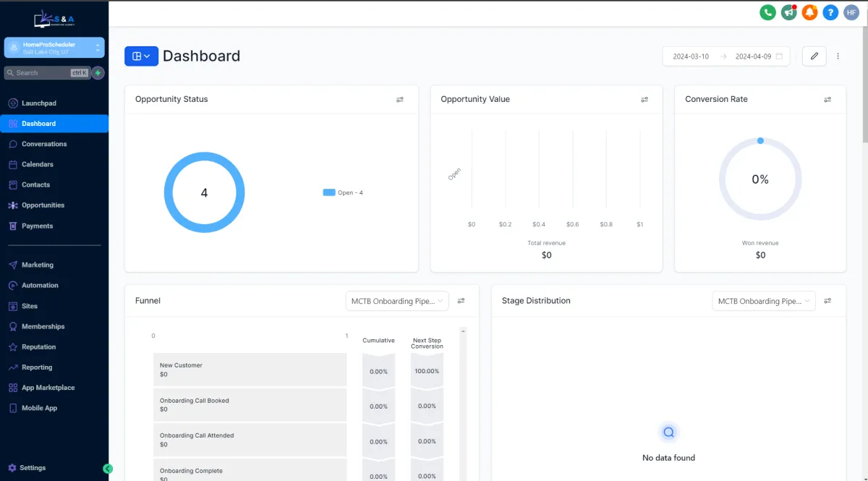Open Memberships from the sidebar
This screenshot has height=481, width=868.
coord(54,326)
